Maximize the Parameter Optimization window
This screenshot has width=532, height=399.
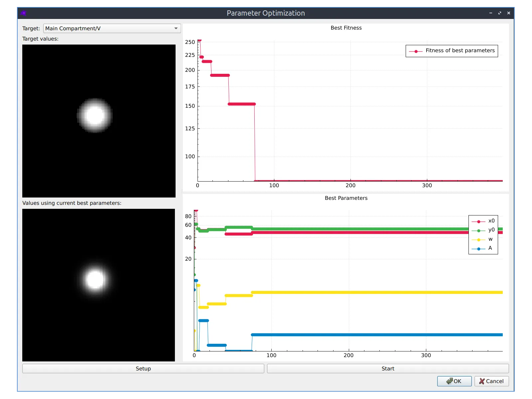tap(500, 13)
